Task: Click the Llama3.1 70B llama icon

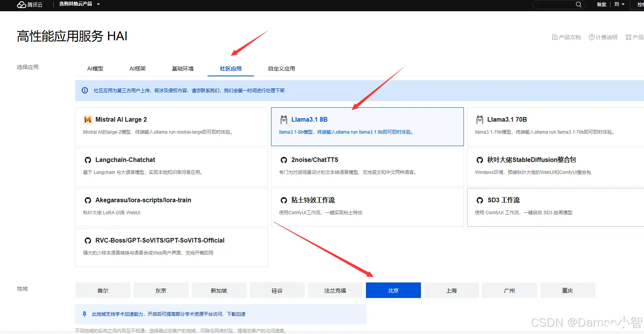Action: (x=480, y=119)
